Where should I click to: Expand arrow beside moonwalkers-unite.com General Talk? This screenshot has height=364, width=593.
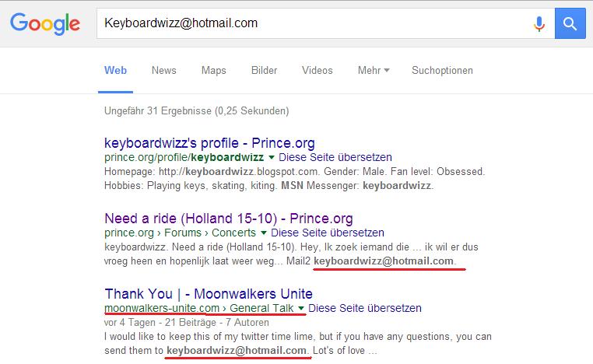click(x=300, y=310)
